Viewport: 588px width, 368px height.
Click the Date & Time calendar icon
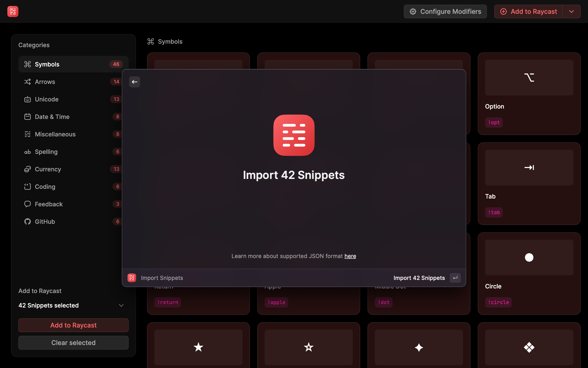click(28, 117)
